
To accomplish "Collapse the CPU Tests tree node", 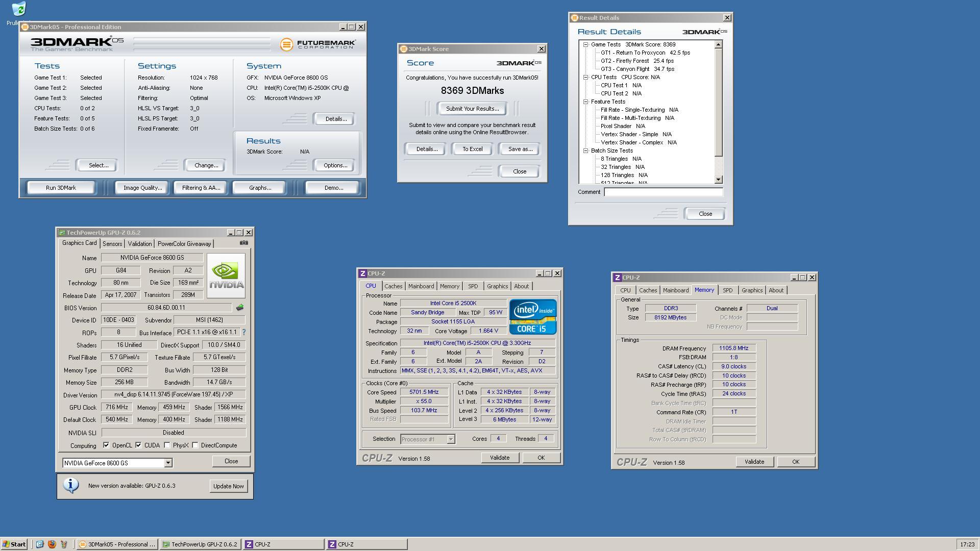I will coord(586,77).
